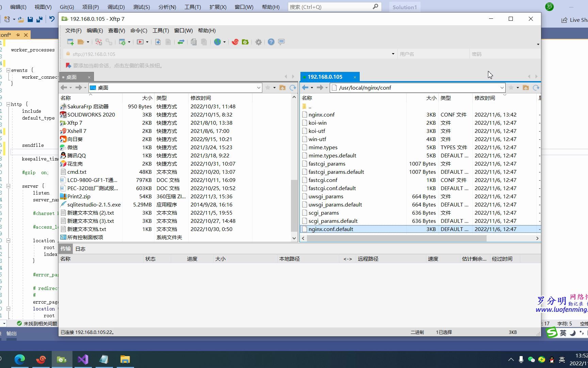Close the 桌面 local tab

[x=89, y=77]
